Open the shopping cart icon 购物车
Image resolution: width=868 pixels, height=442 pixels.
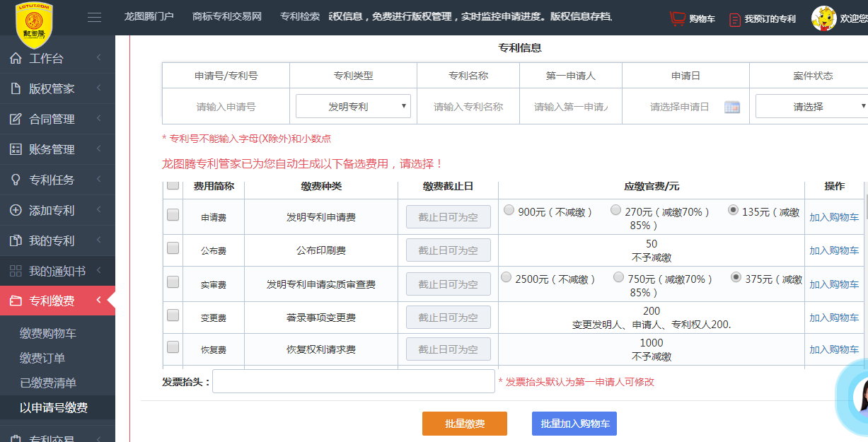678,18
